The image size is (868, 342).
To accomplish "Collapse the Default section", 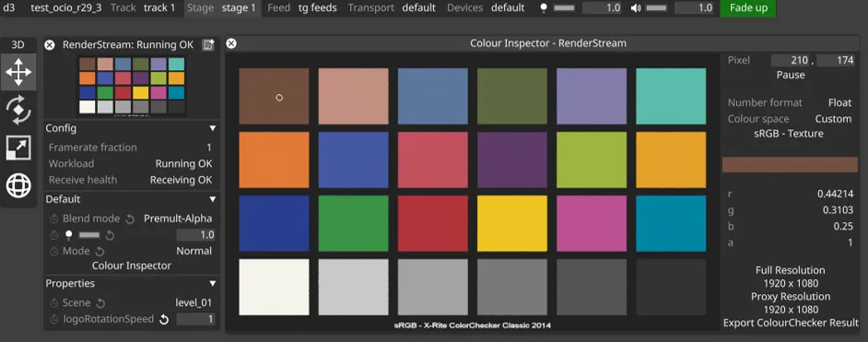I will (213, 199).
